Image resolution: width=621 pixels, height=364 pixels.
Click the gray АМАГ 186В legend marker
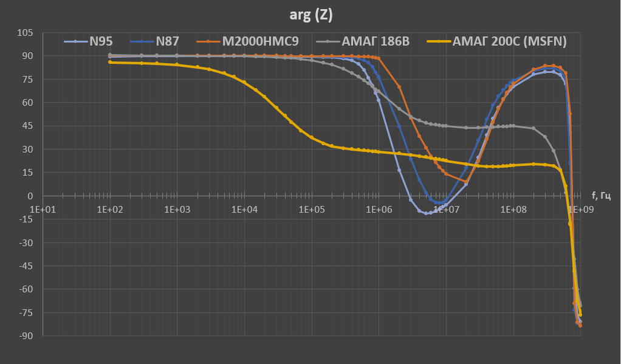pyautogui.click(x=328, y=41)
